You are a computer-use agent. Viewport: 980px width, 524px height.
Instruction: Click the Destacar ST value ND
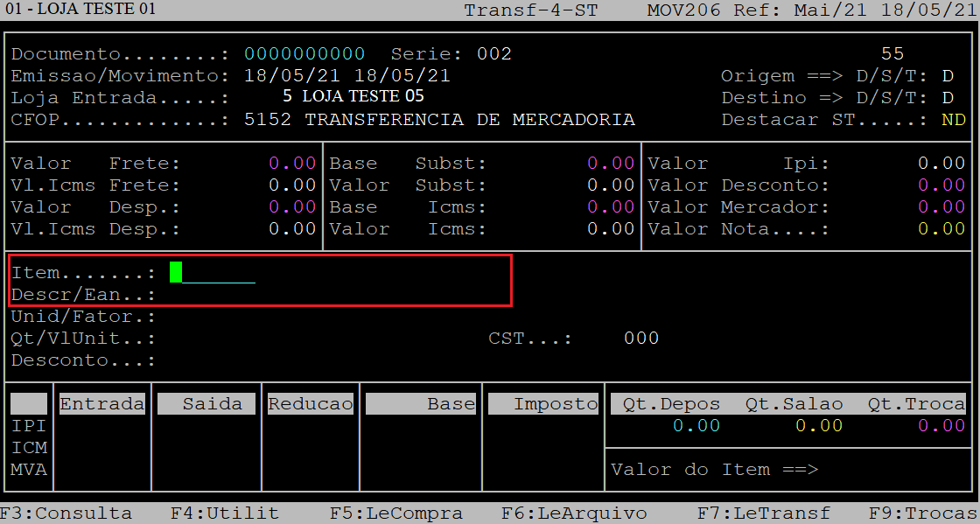[x=954, y=120]
